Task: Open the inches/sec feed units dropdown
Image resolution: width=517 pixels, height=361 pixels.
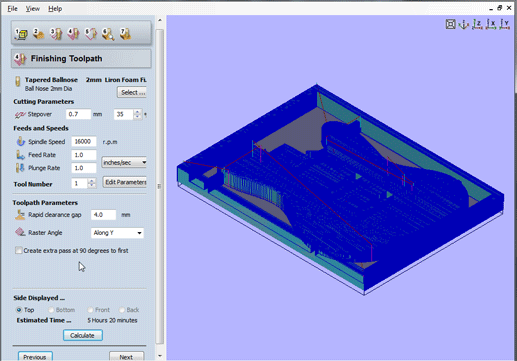Action: [x=124, y=162]
